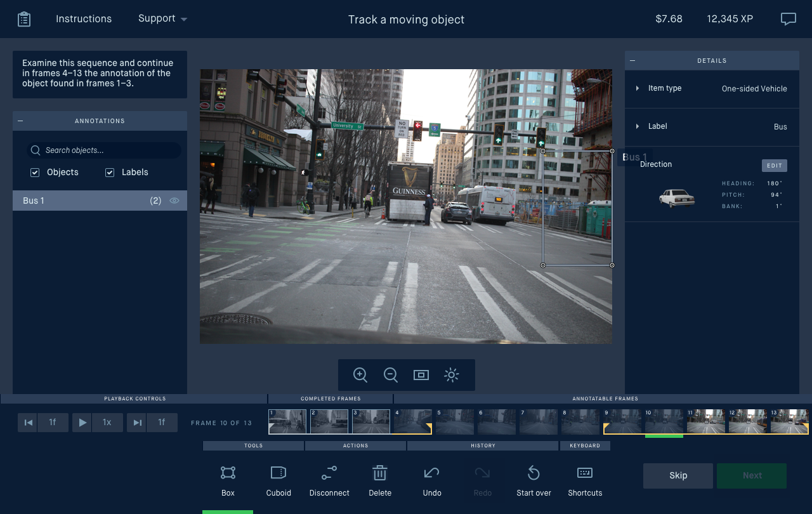Open frame 11 thumbnail
Viewport: 812px width, 514px height.
pyautogui.click(x=706, y=421)
